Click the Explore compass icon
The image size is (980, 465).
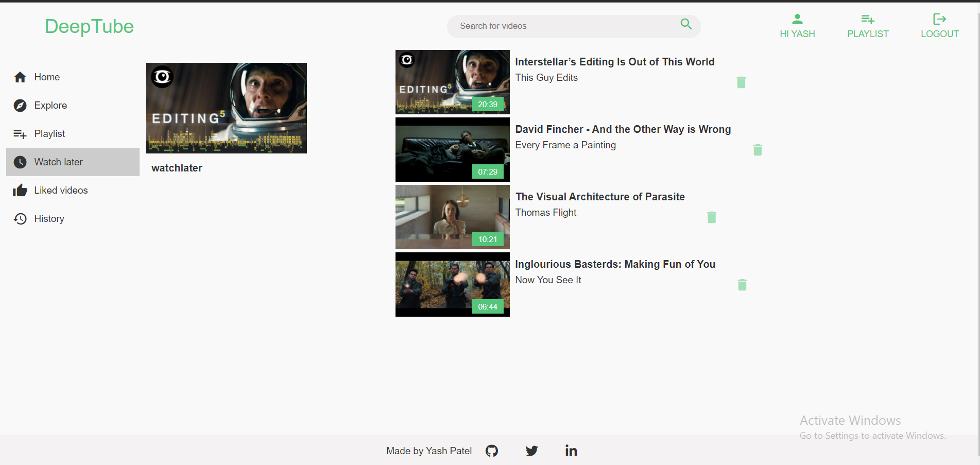(20, 106)
